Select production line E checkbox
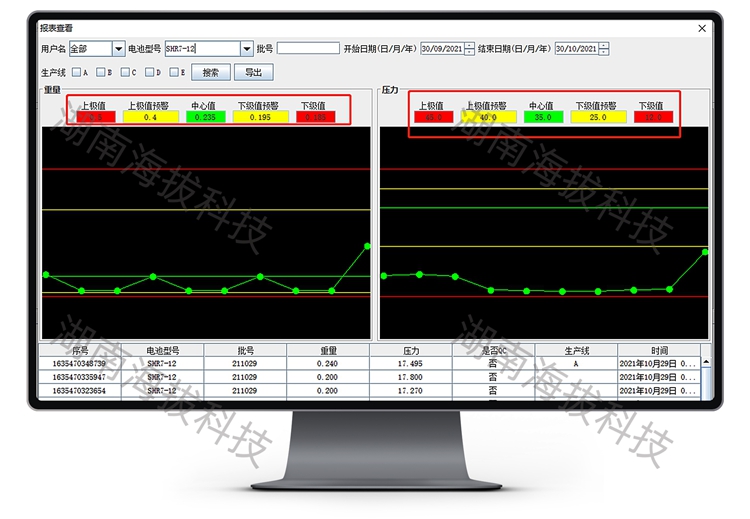This screenshot has height=519, width=750. [173, 72]
